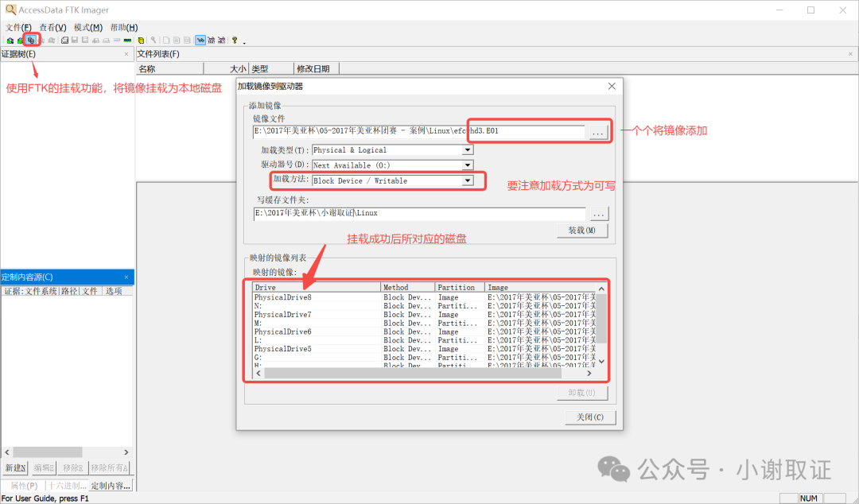Click the Create Custom Content Image icon
Viewport: 859px width, 504px height.
click(x=107, y=41)
